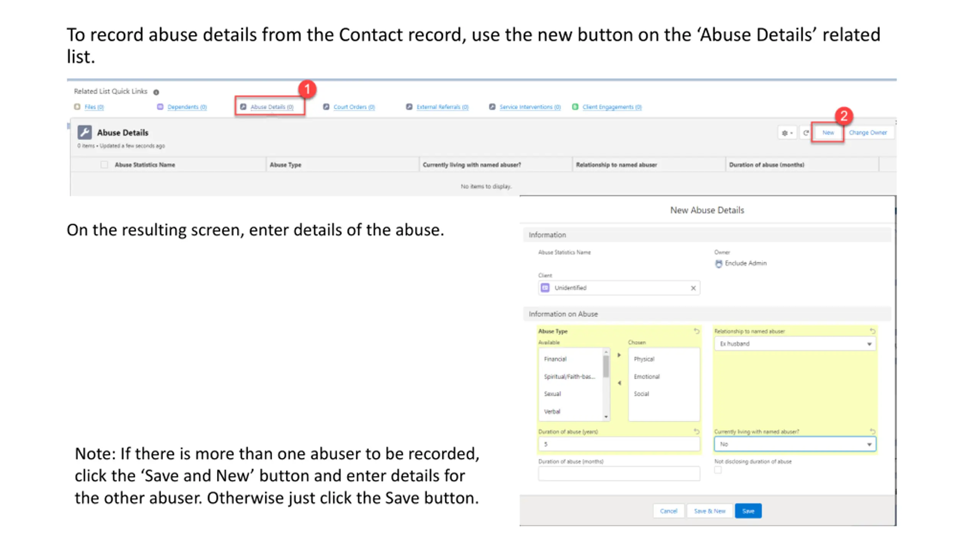
Task: Click the Enclude Admin owner icon
Action: click(719, 264)
